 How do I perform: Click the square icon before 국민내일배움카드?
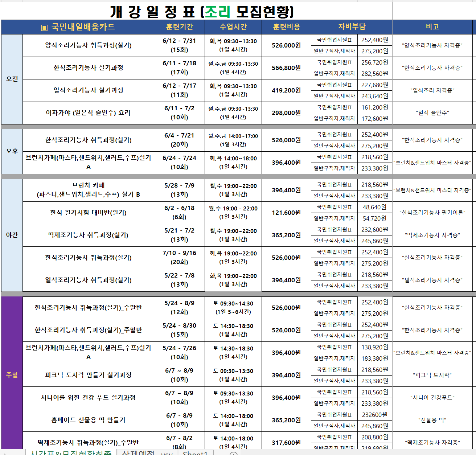44,28
